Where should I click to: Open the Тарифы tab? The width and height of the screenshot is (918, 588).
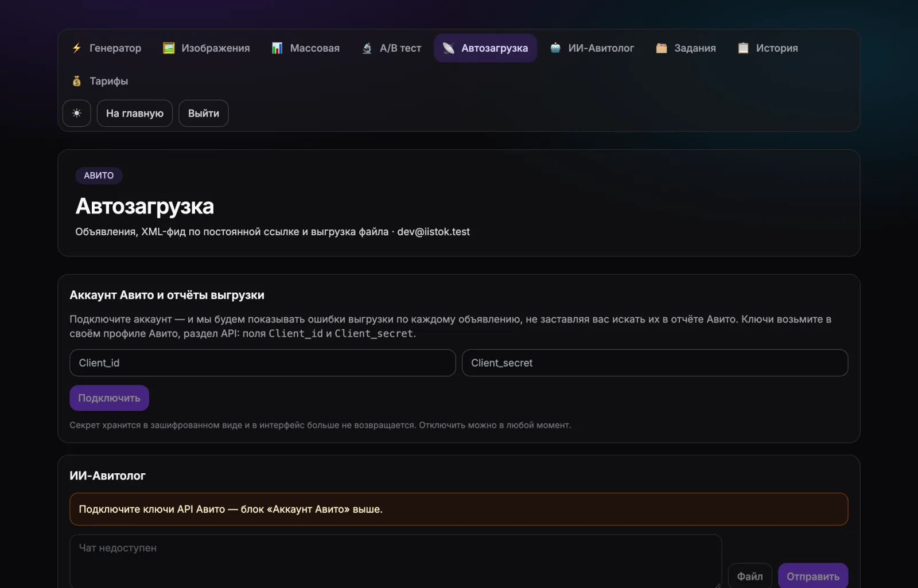(100, 81)
